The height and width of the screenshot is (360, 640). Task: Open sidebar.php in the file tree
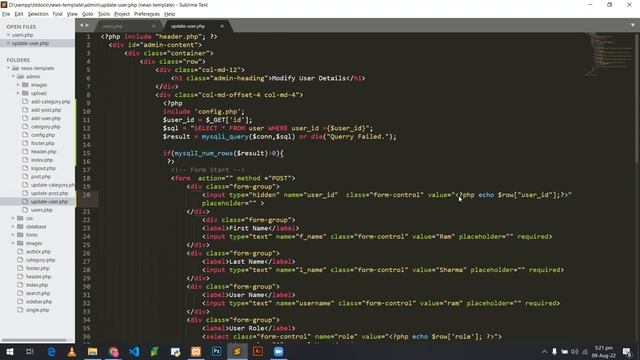[39, 302]
